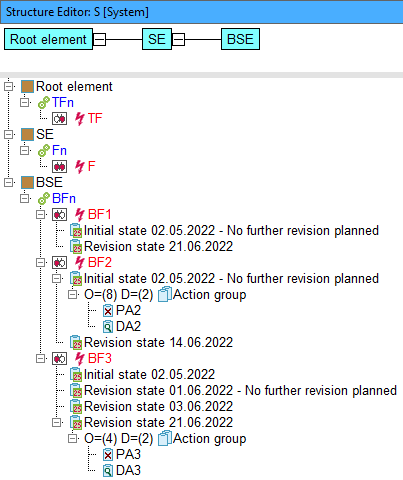Collapse the SE box in structure diagram
The height and width of the screenshot is (480, 403).
click(x=178, y=39)
